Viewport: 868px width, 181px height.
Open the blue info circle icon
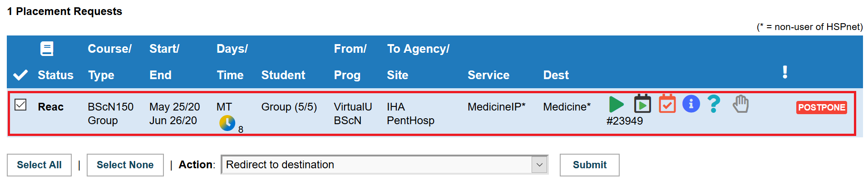point(691,104)
